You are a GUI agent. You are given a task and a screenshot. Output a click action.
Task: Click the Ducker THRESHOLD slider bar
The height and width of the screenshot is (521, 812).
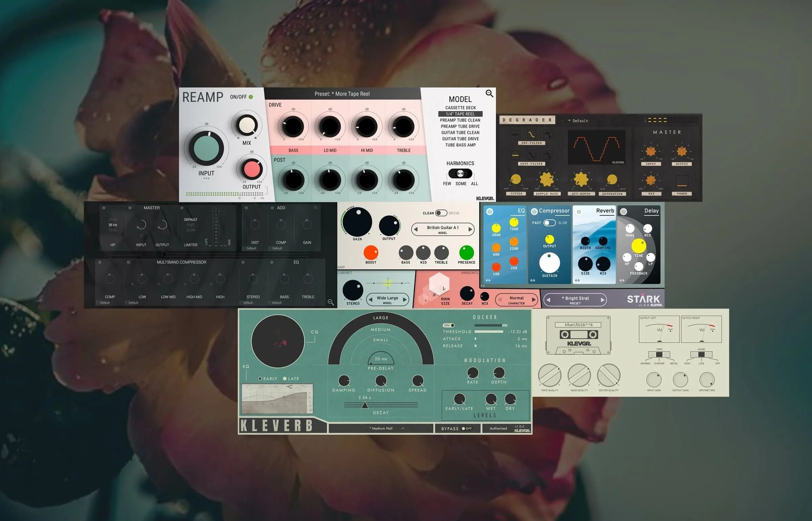point(489,332)
